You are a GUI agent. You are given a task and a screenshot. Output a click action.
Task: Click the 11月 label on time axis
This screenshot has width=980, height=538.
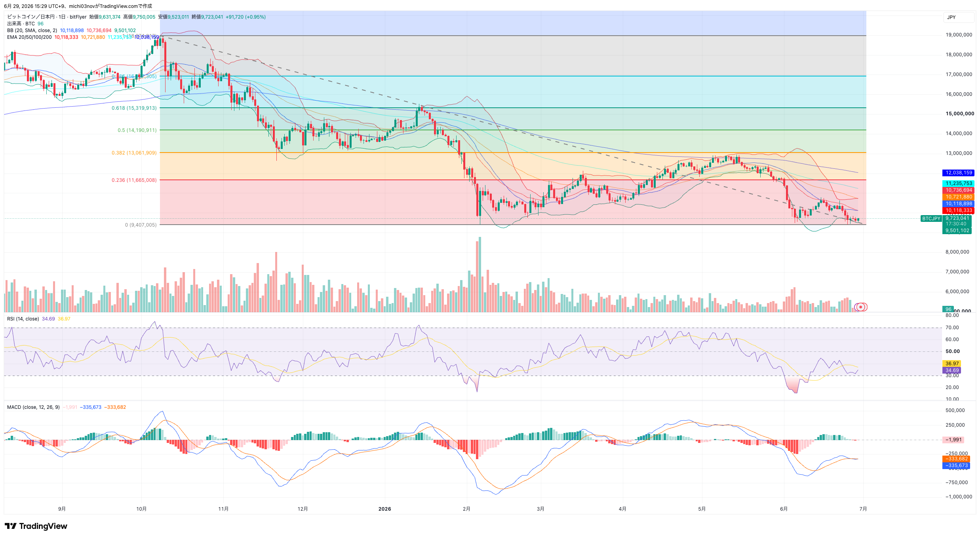[x=223, y=509]
